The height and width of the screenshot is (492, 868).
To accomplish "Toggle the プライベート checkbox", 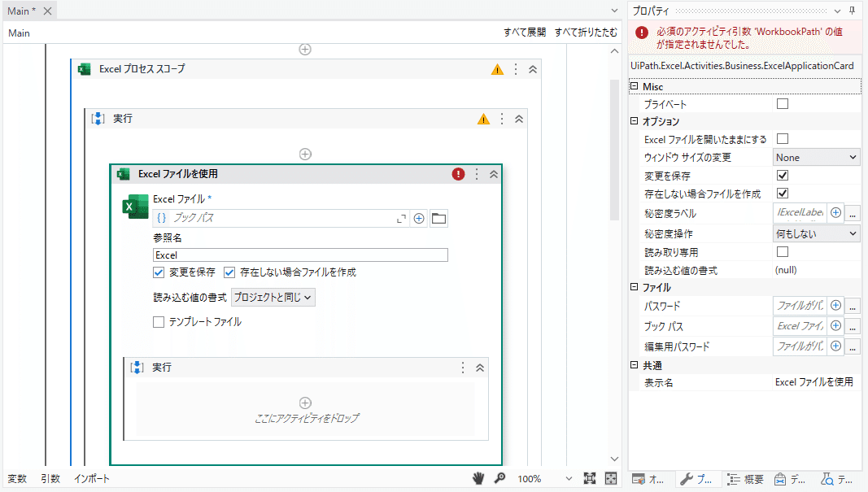I will 783,104.
